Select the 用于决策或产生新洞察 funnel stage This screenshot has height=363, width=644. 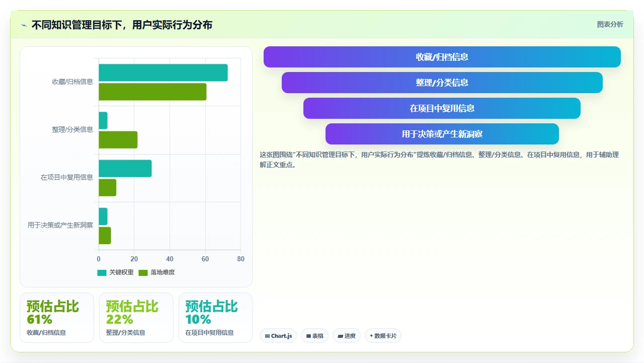pos(442,134)
